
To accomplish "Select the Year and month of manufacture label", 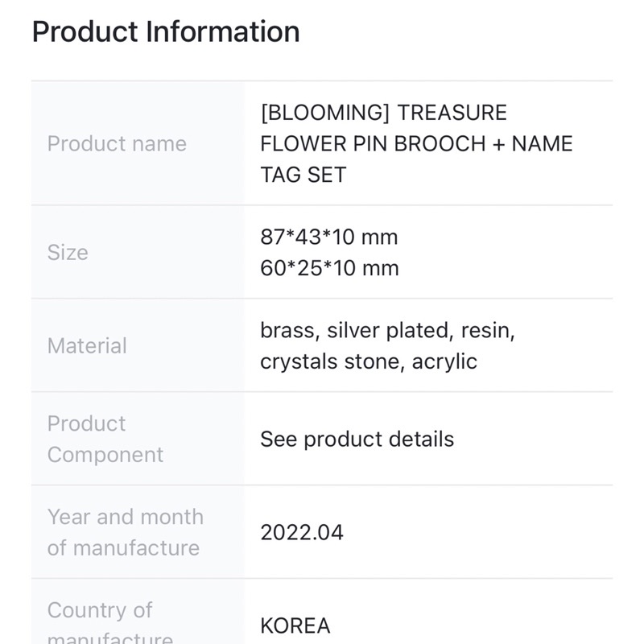I will pos(125,532).
